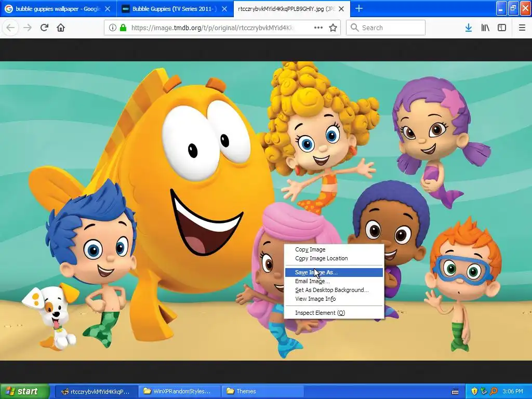Click the green and yellow tray icon
The width and height of the screenshot is (532, 399).
point(484,391)
